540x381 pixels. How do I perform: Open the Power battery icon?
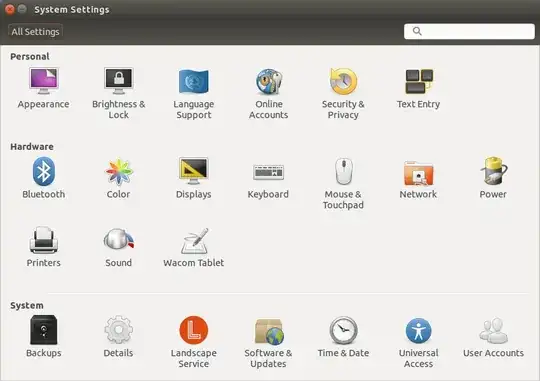[493, 171]
